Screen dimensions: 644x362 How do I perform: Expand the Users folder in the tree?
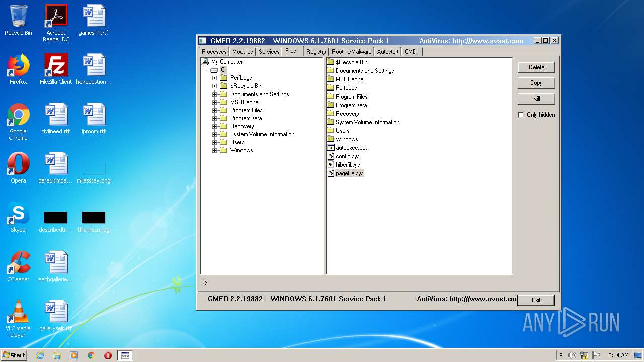(x=214, y=142)
